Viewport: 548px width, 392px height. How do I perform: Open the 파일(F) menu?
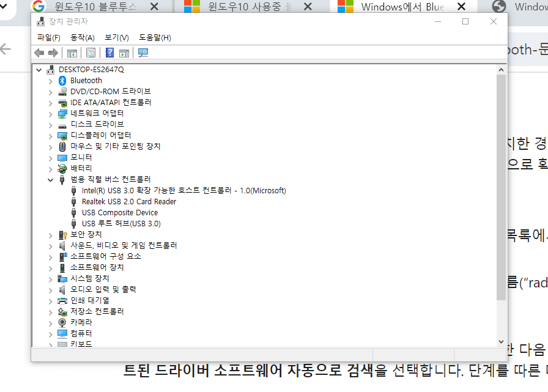click(x=48, y=37)
